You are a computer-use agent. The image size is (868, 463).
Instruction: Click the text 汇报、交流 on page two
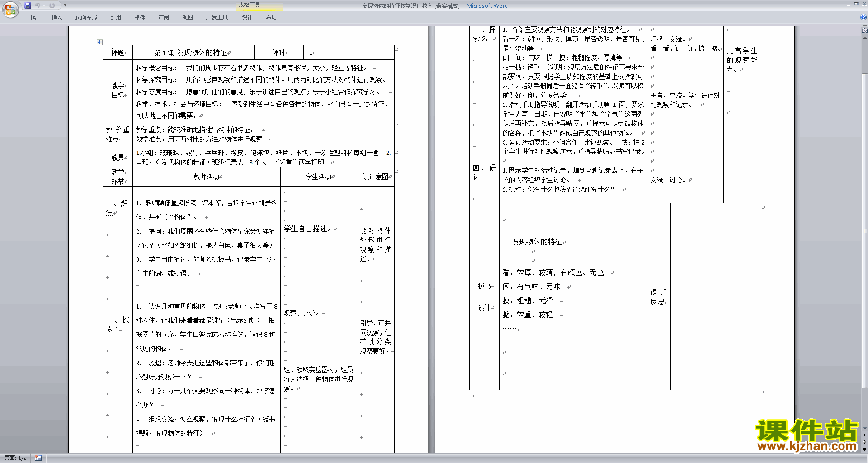pyautogui.click(x=668, y=39)
